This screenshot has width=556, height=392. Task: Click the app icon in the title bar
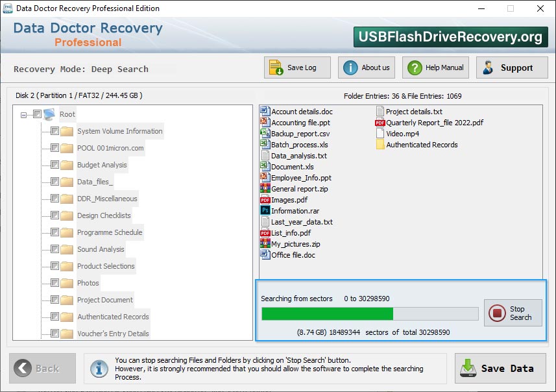pyautogui.click(x=7, y=8)
